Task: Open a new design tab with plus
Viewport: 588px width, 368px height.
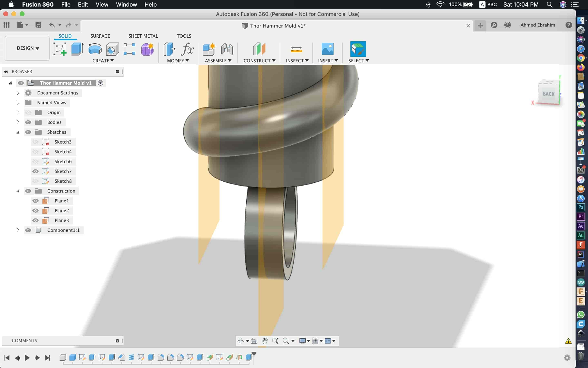Action: [x=480, y=25]
